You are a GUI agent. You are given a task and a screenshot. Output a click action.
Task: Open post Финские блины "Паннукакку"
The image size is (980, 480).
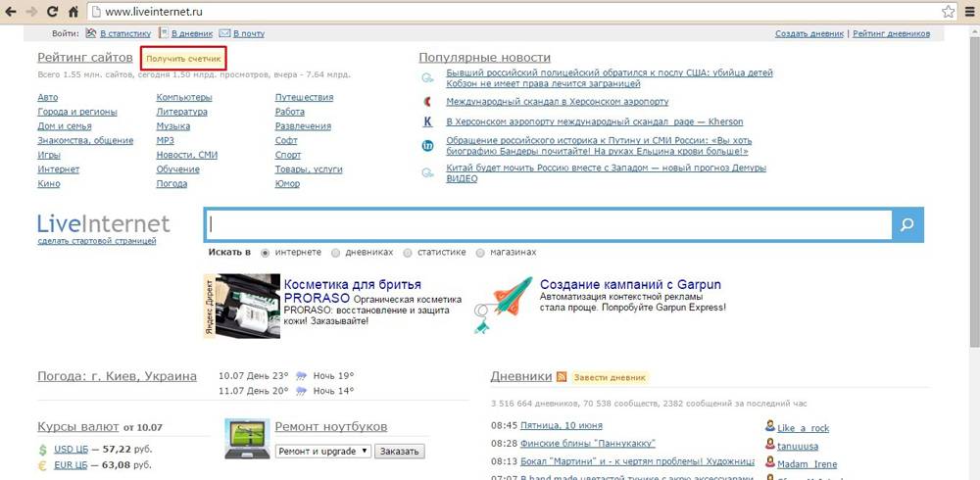587,444
